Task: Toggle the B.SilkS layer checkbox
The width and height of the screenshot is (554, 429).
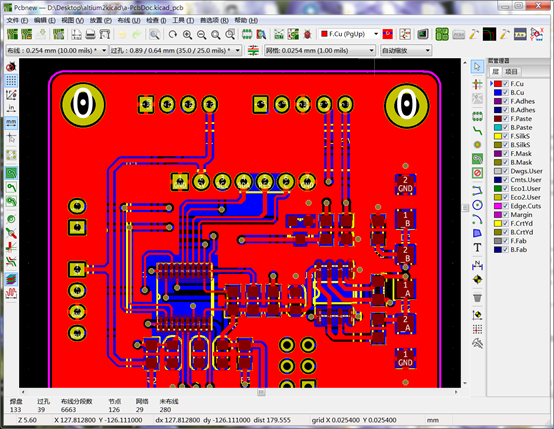Action: [506, 145]
